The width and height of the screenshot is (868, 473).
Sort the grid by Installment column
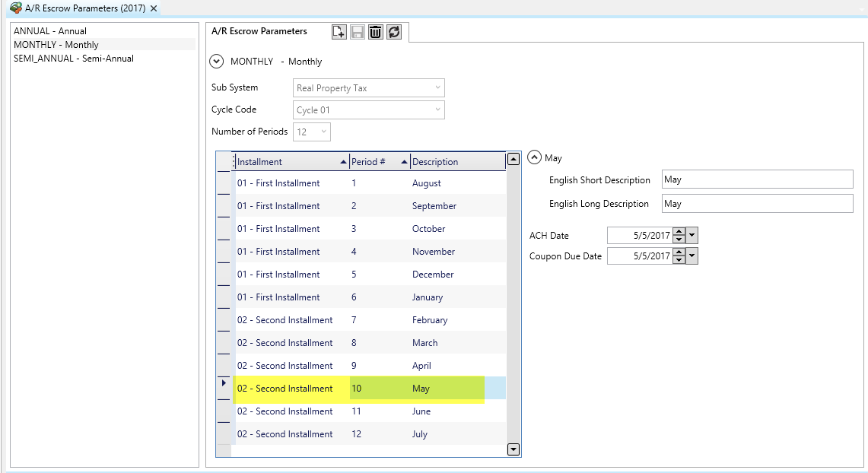(288, 162)
